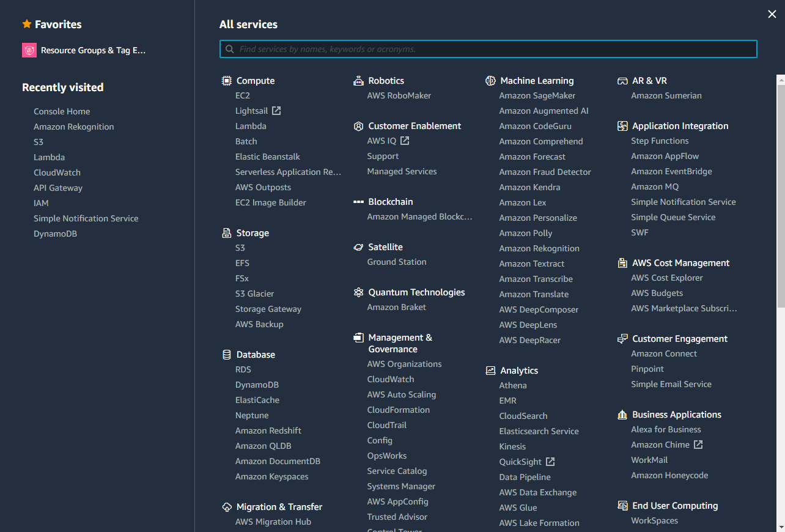Open Amazon Keyspaces service
This screenshot has width=785, height=532.
[272, 476]
